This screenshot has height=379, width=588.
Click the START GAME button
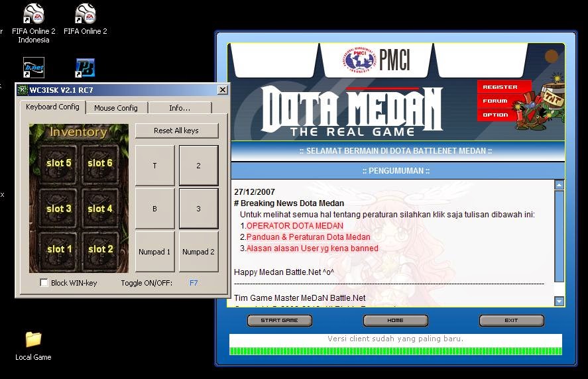[279, 321]
